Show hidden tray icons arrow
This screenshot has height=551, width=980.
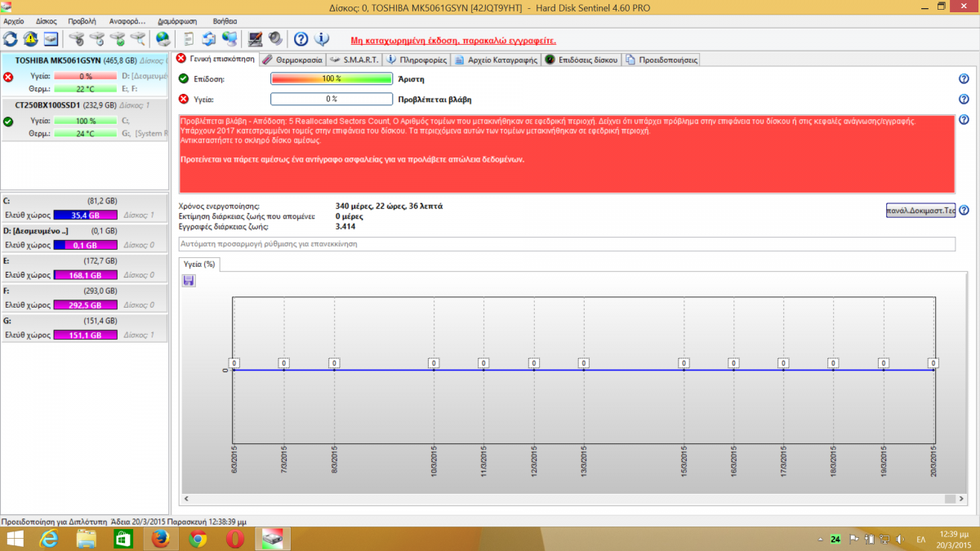[x=819, y=540]
